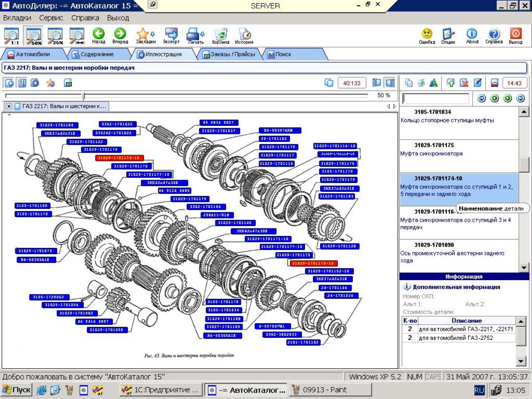Toggle right tree layout icon
The height and width of the screenshot is (399, 532).
tap(390, 83)
